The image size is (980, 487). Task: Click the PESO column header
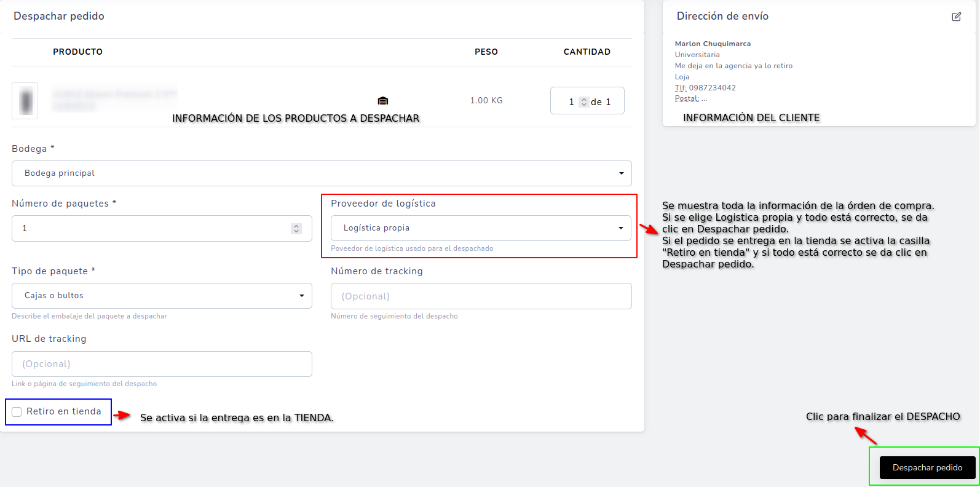click(486, 52)
